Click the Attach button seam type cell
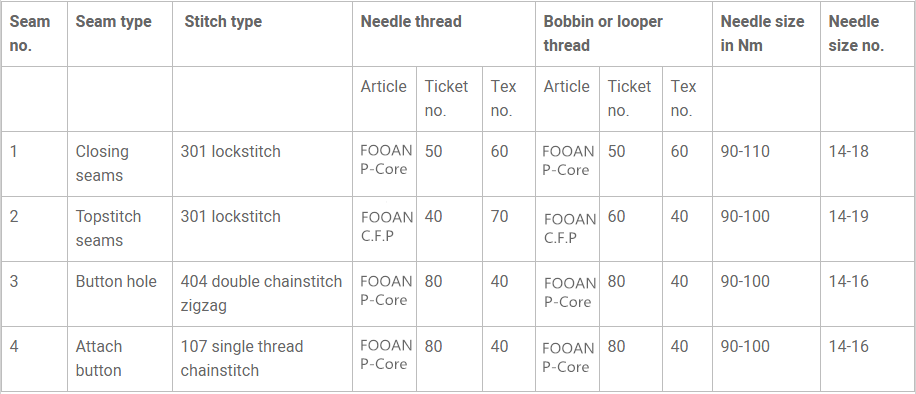Viewport: 916px width, 394px height. coord(120,358)
